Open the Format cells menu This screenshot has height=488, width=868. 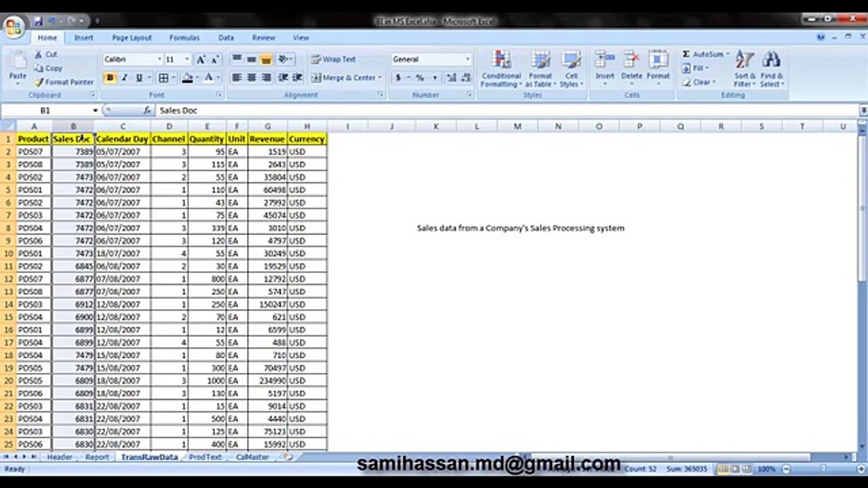coord(658,69)
